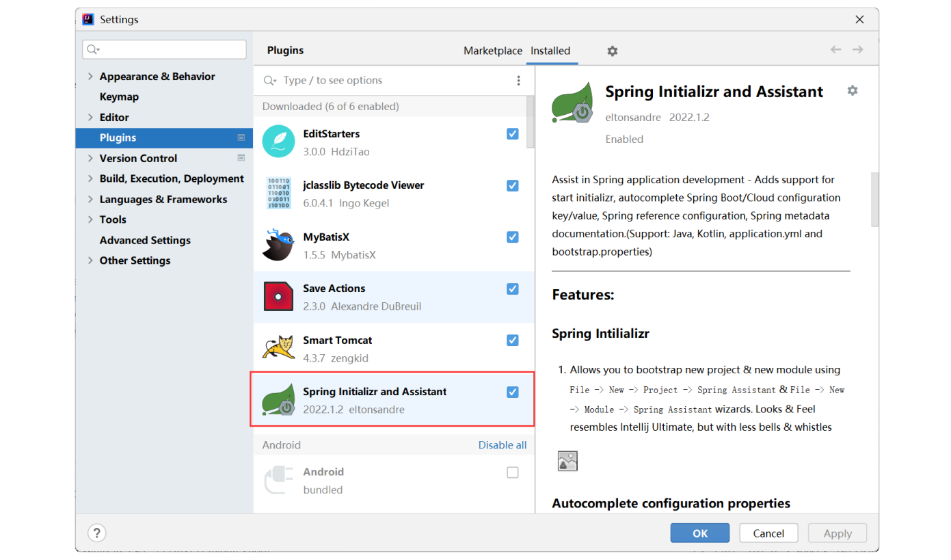Click the Apply button

click(x=838, y=533)
